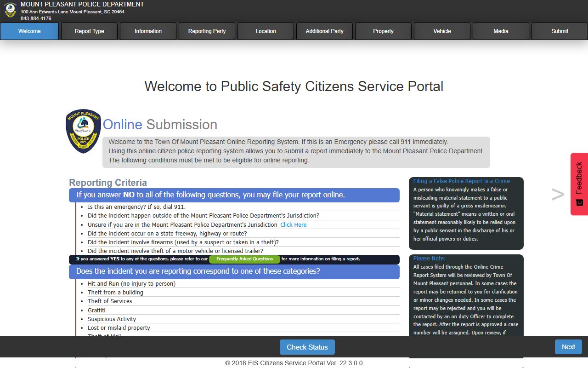This screenshot has width=588, height=368.
Task: Open the red Feedback side tab
Action: pyautogui.click(x=579, y=184)
